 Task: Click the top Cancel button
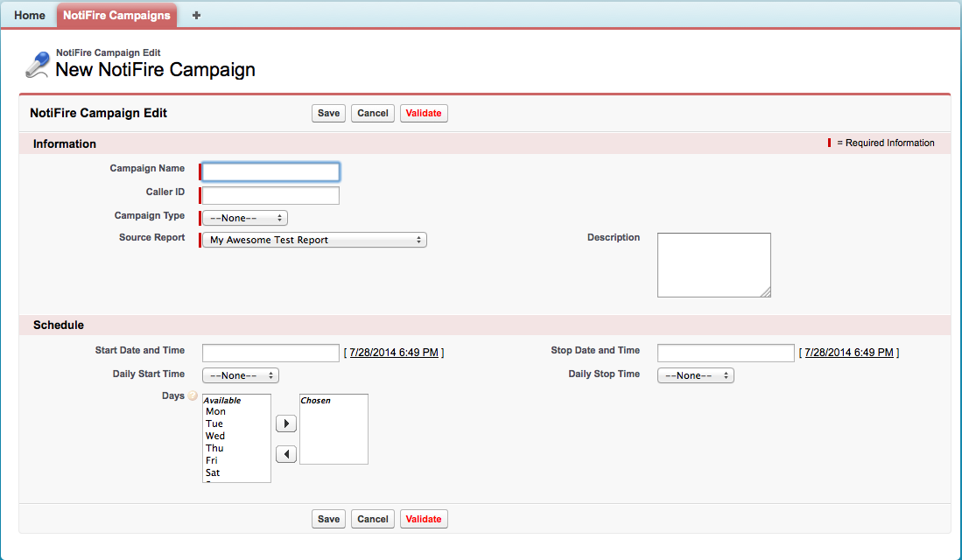point(372,113)
